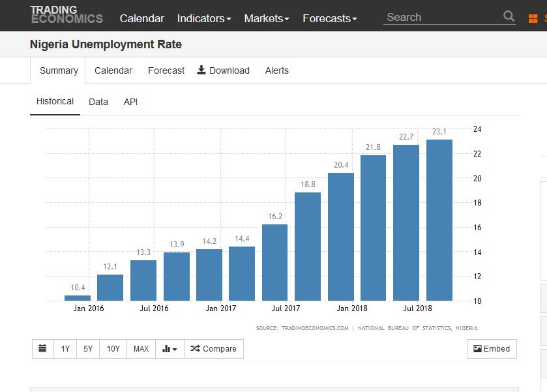547x392 pixels.
Task: Click the 13.9 bar in the chart
Action: (177, 277)
